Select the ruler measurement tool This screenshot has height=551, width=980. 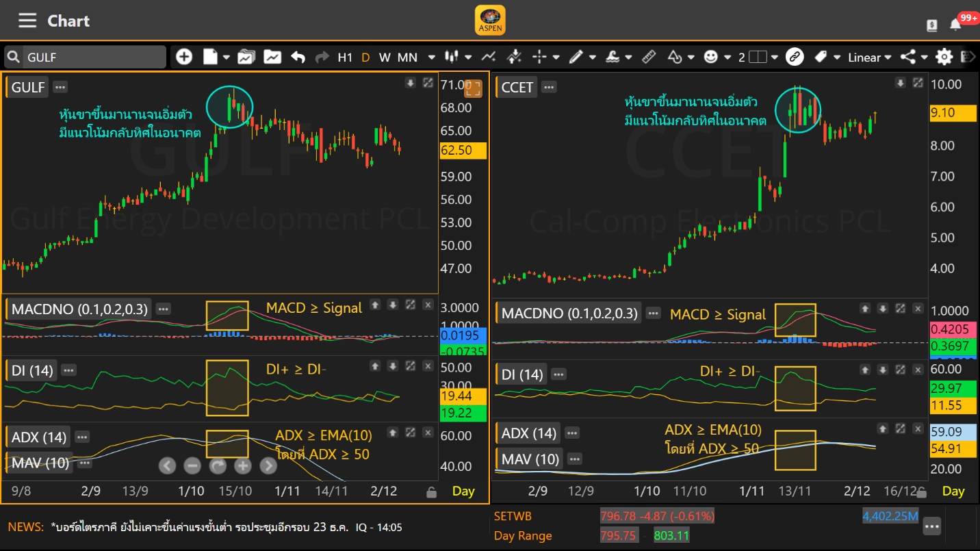pos(649,57)
